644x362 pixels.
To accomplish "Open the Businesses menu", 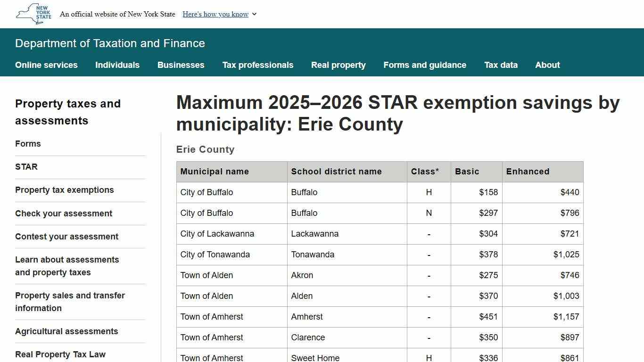I will click(x=181, y=65).
